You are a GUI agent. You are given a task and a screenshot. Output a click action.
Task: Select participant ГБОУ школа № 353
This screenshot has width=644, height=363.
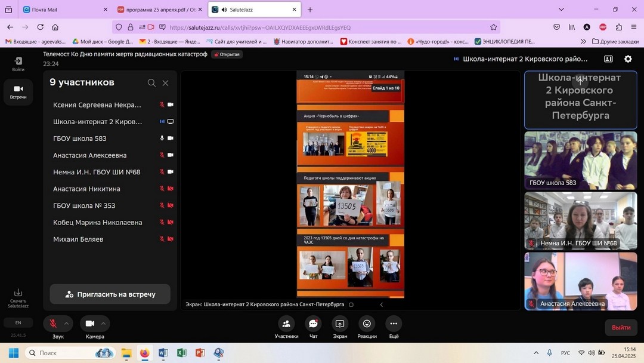112,205
